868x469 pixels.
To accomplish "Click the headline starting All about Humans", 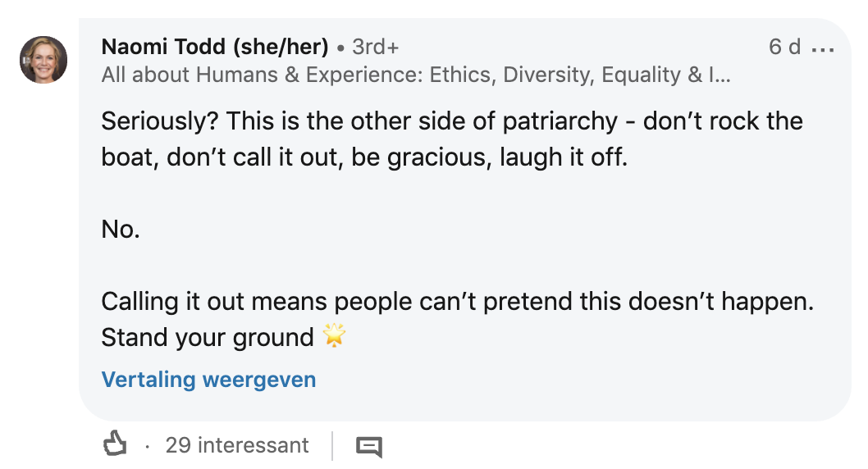I will 415,75.
